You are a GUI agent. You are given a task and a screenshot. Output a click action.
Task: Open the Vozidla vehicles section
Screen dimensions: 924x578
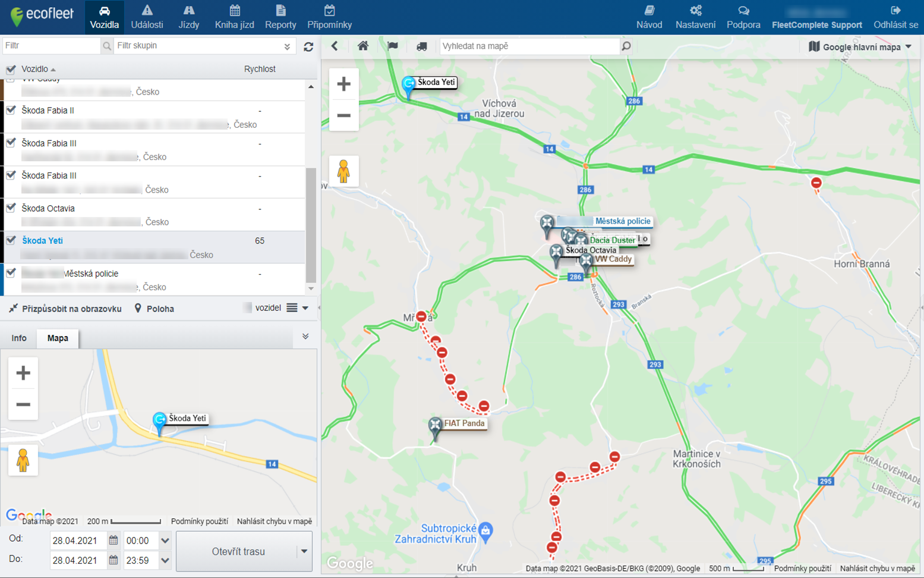[104, 17]
